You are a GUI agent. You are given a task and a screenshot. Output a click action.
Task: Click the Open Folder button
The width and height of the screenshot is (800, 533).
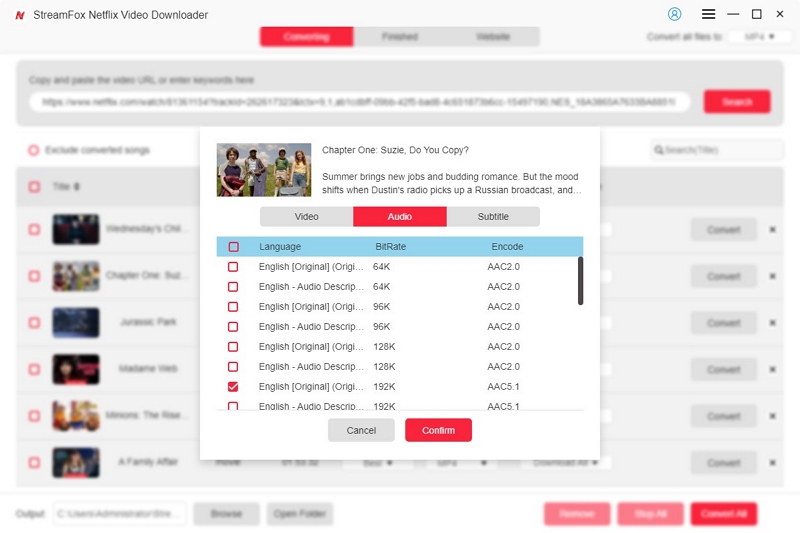299,514
